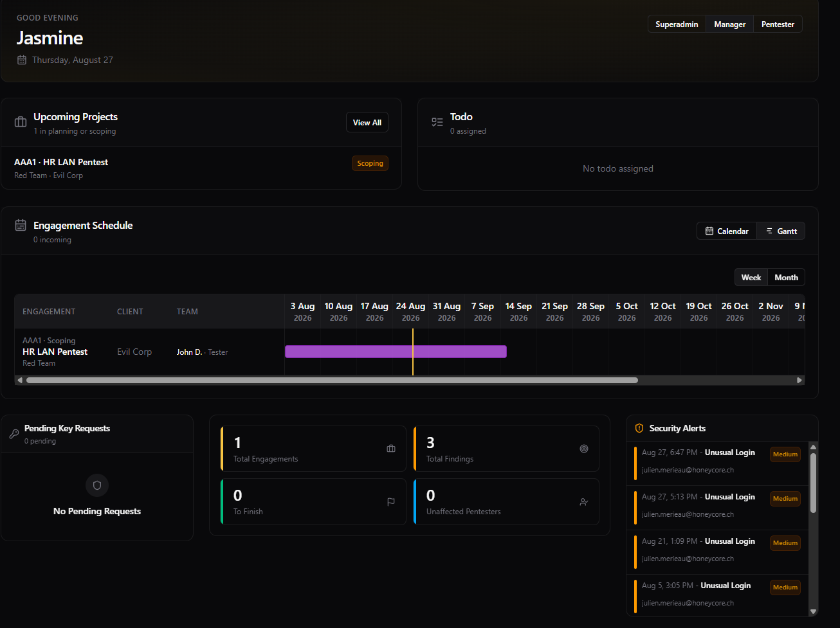Image resolution: width=840 pixels, height=628 pixels.
Task: Switch to the Superadmin role
Action: coord(677,24)
